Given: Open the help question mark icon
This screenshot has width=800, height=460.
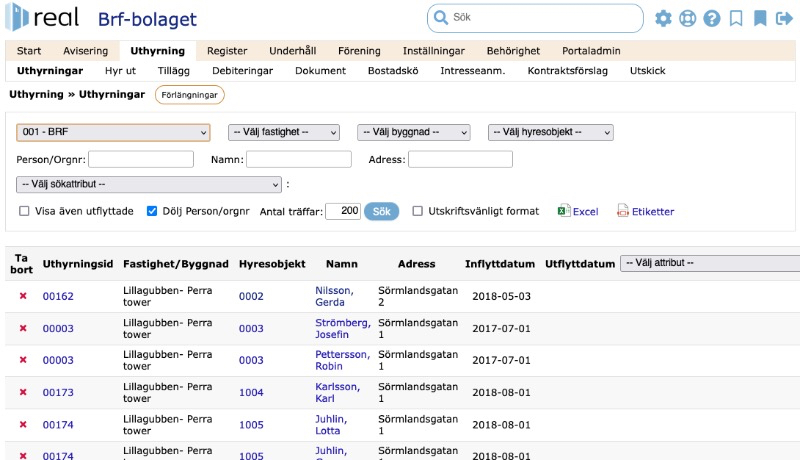Looking at the screenshot, I should click(x=712, y=18).
